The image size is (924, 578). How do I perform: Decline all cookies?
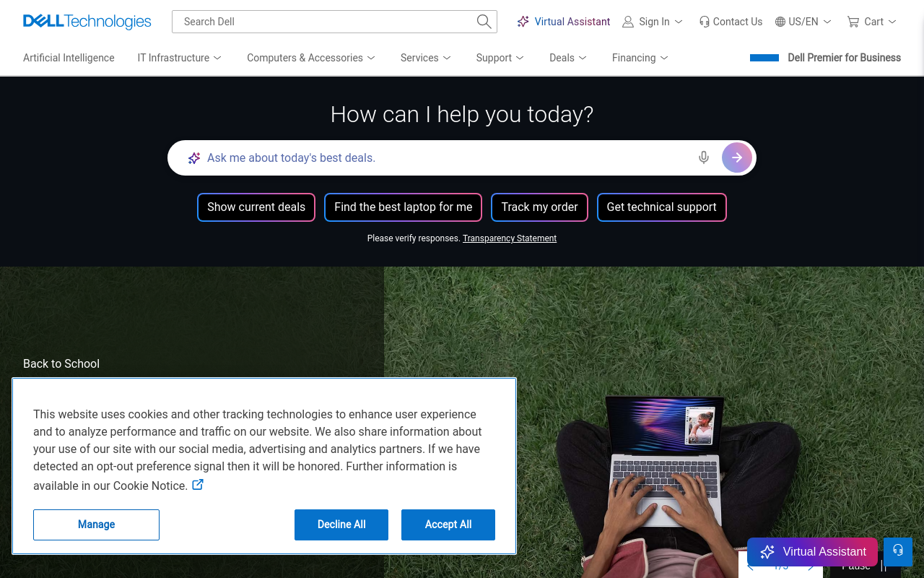(341, 525)
